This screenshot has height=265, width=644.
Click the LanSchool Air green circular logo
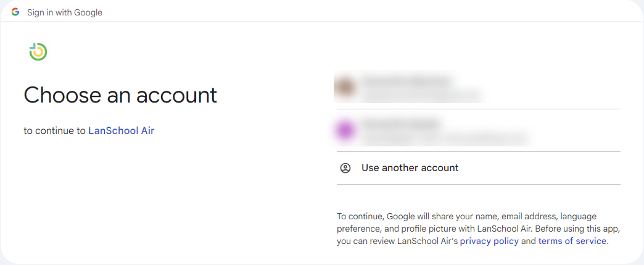coord(38,52)
